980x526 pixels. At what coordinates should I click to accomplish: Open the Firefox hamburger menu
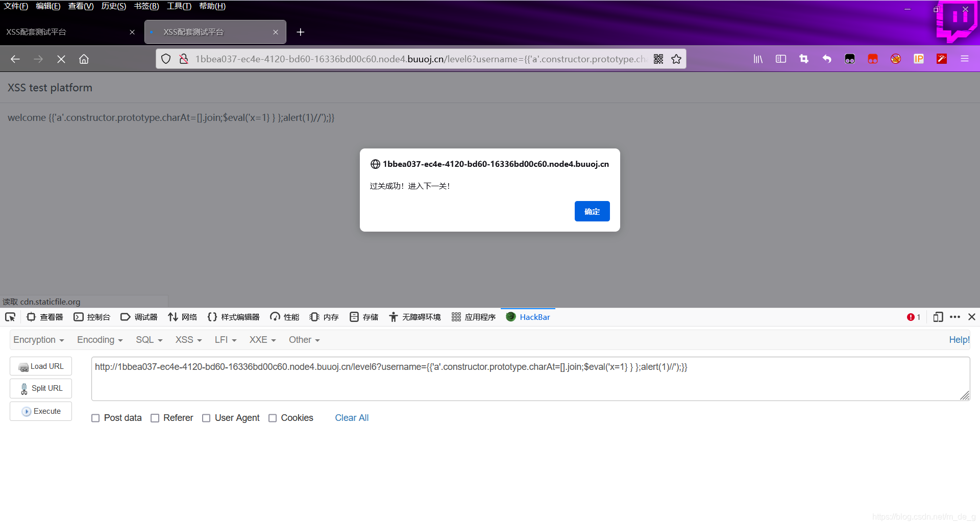[x=965, y=59]
